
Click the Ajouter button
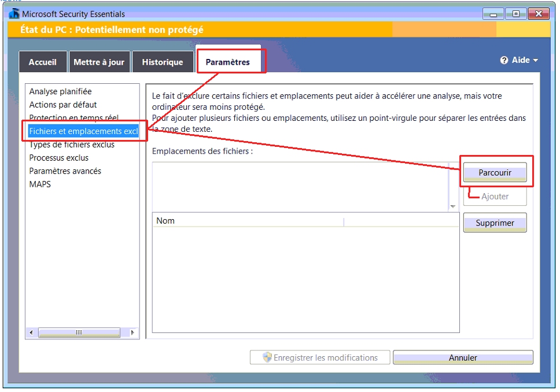[495, 197]
